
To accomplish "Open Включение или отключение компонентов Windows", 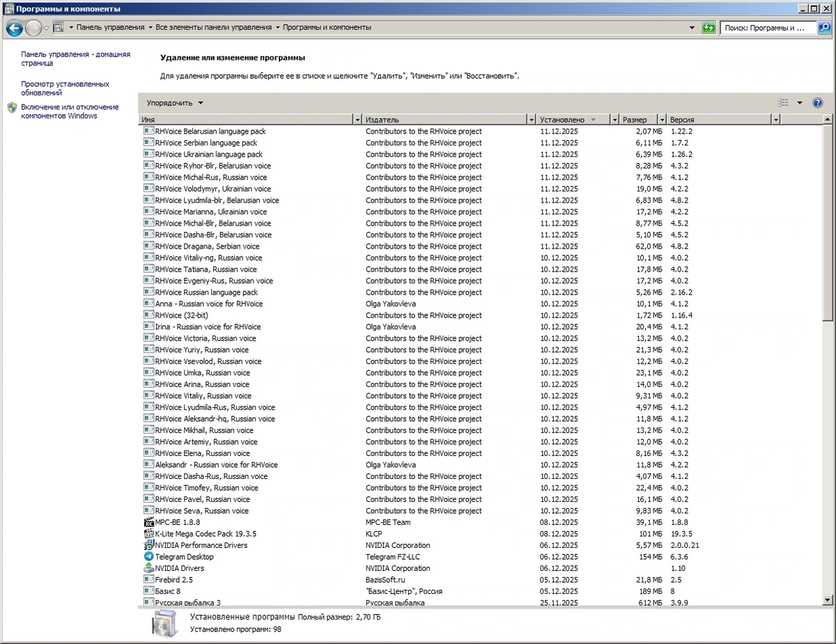I will tap(70, 111).
